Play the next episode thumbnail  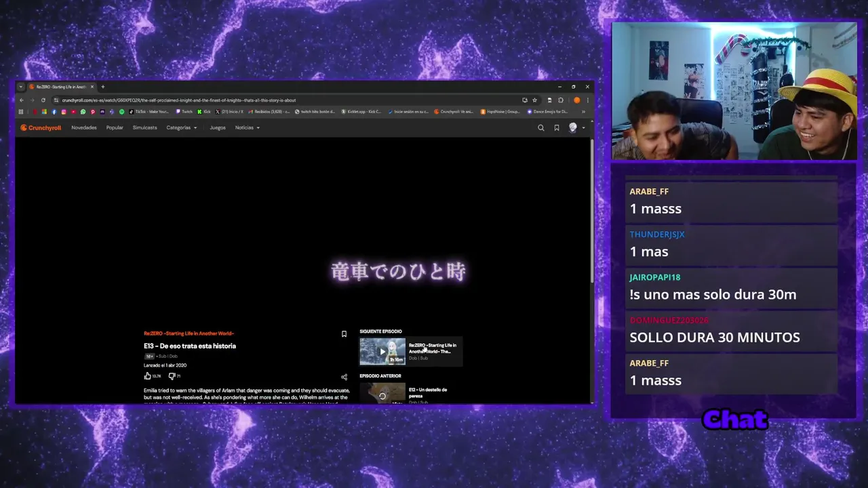point(382,351)
